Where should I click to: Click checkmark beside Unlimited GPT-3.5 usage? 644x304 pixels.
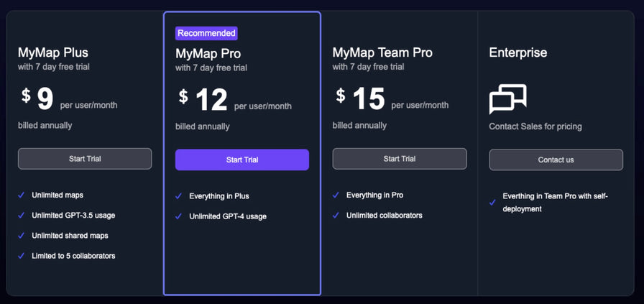[x=22, y=216]
